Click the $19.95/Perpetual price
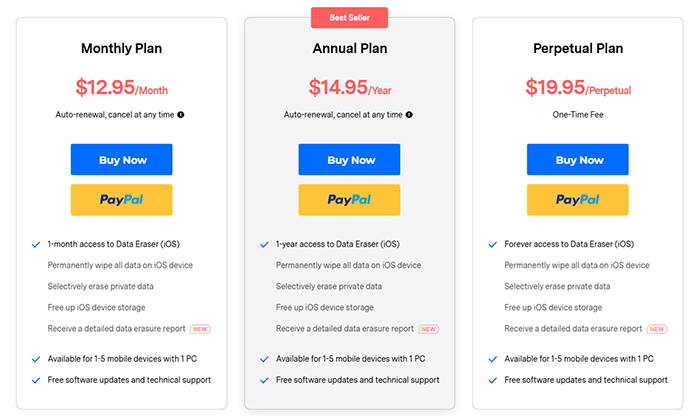700x417 pixels. pyautogui.click(x=578, y=88)
